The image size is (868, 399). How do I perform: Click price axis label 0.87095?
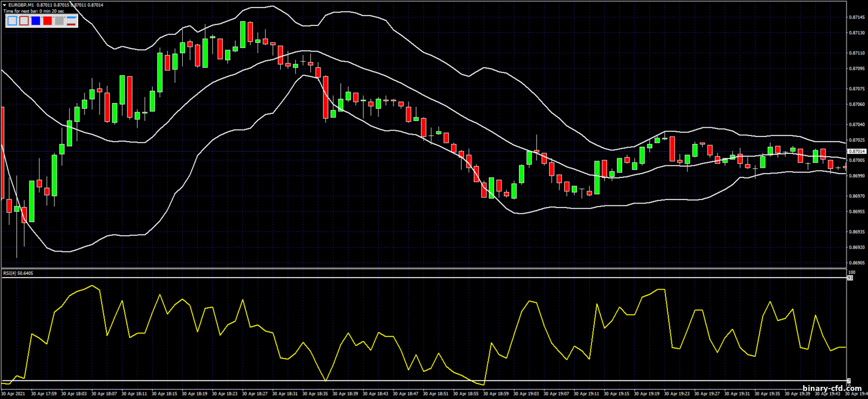[x=856, y=68]
